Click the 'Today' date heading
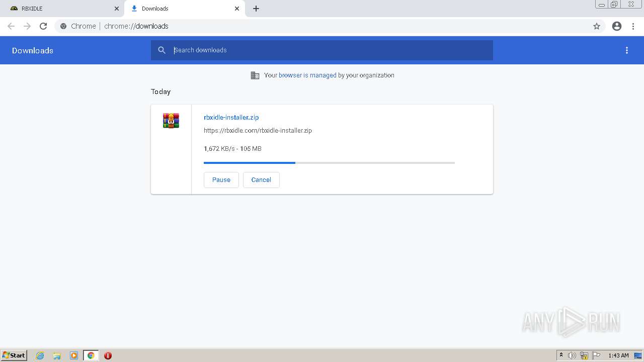 coord(161,92)
